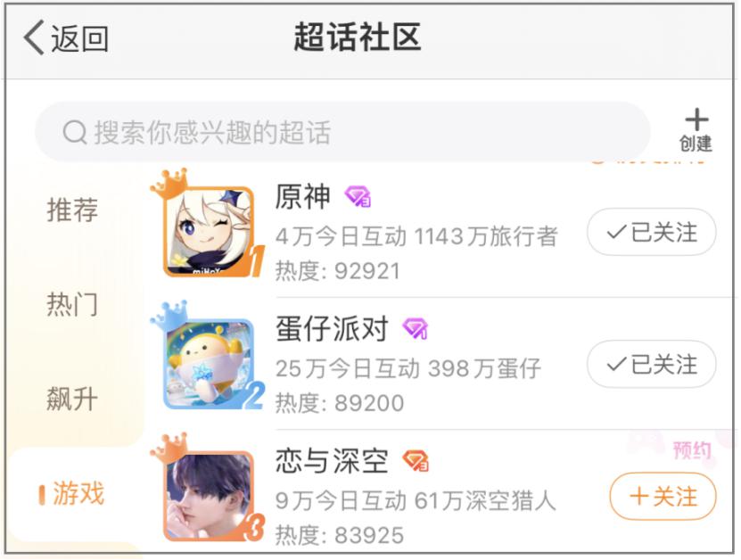Open the 原神 topic title

pyautogui.click(x=302, y=196)
